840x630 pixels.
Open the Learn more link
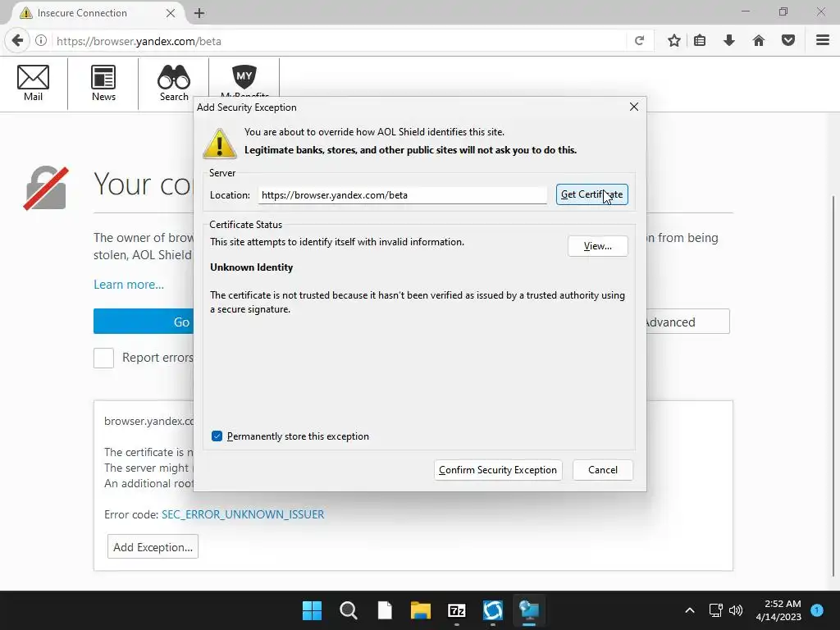[129, 285]
